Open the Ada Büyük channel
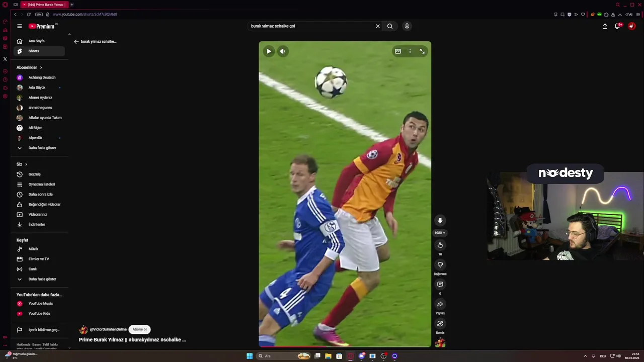644x362 pixels. pyautogui.click(x=39, y=87)
